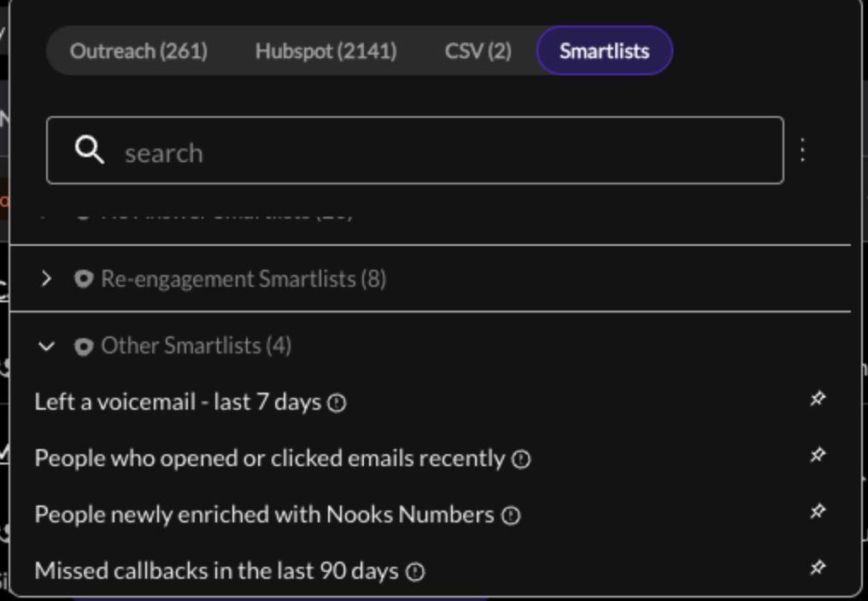Pin People who opened or clicked emails

pyautogui.click(x=818, y=455)
